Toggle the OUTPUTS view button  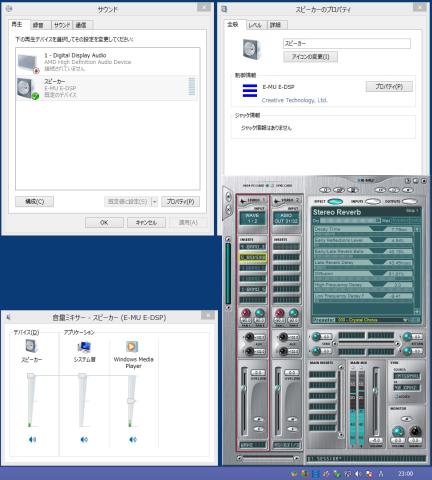coord(410,201)
